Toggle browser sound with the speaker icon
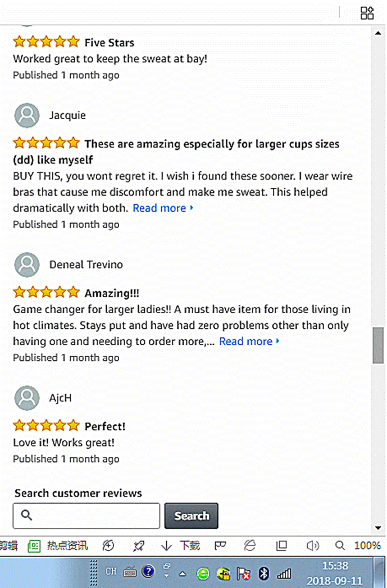The width and height of the screenshot is (387, 588). pos(312,545)
